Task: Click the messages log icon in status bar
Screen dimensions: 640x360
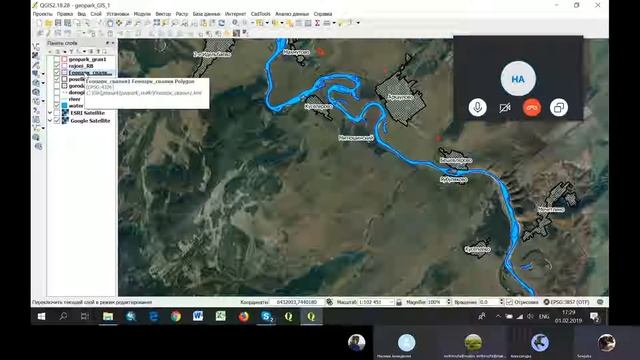Action: coord(600,302)
